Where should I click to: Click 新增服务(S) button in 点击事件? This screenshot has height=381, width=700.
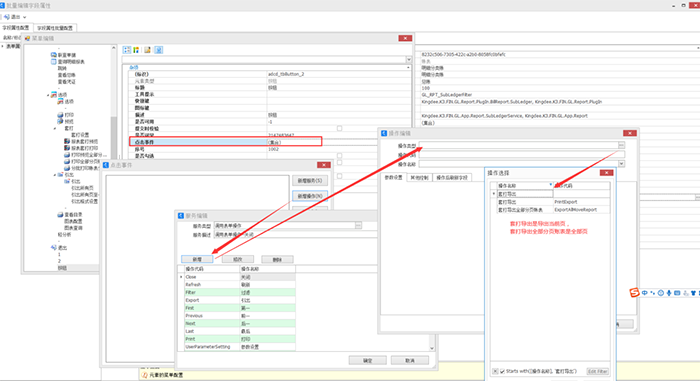click(310, 180)
